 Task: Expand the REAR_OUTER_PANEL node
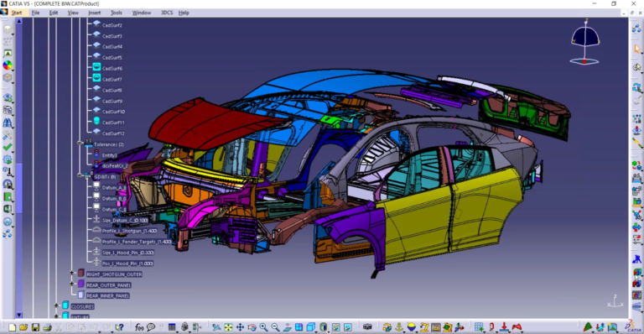coord(72,284)
